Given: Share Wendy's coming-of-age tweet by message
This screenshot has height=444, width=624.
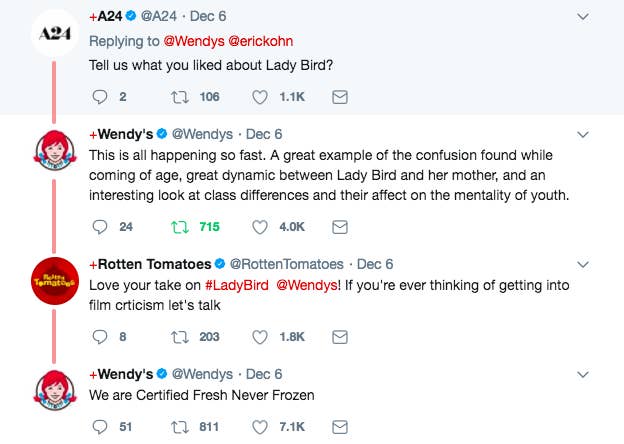Looking at the screenshot, I should pos(340,227).
